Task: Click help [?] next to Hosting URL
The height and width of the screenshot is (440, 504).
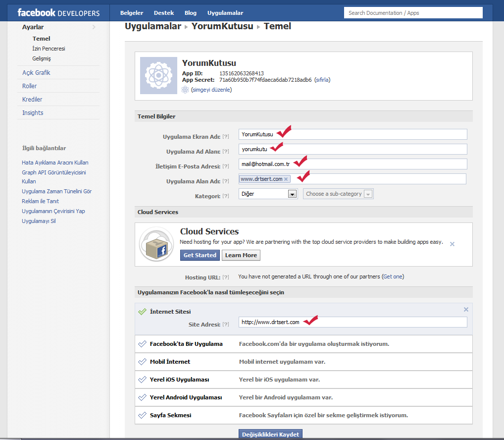Action: [226, 277]
